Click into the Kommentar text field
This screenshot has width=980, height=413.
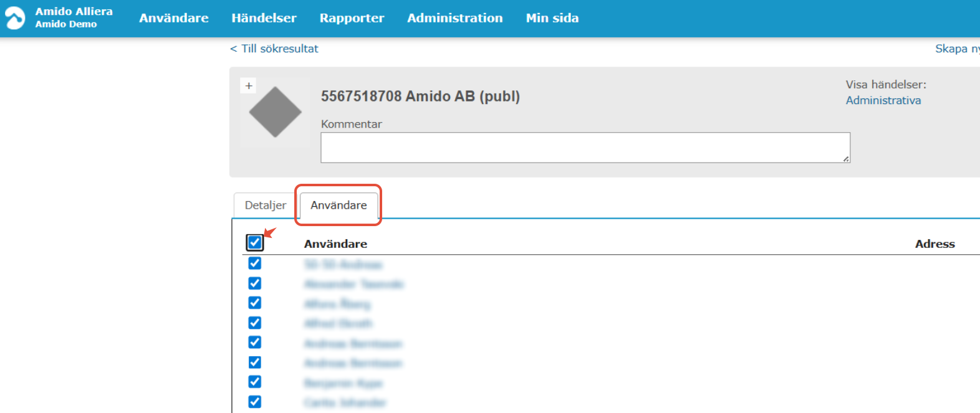pyautogui.click(x=585, y=148)
